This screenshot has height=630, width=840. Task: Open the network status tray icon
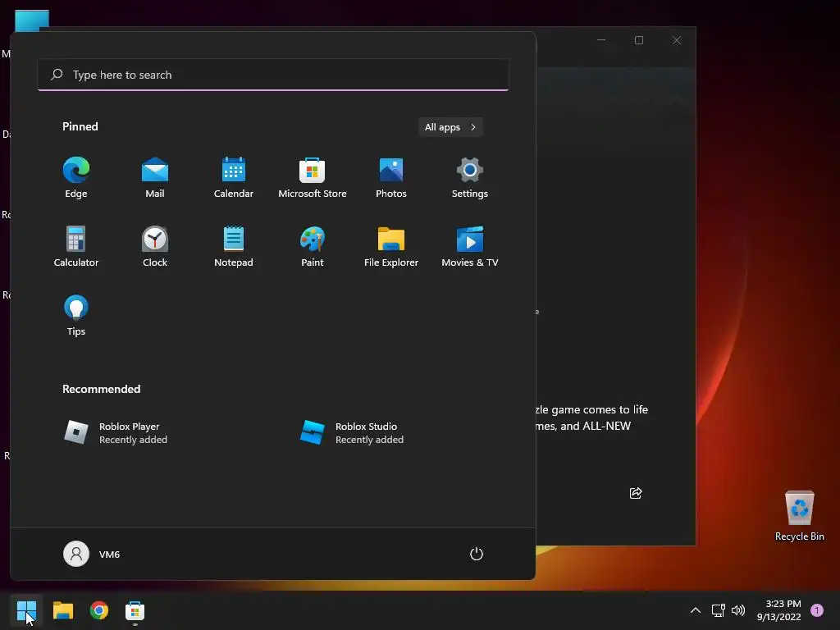click(x=718, y=610)
